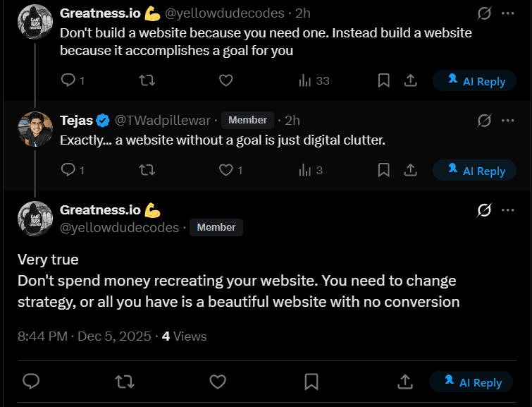Open more options on first Greatness.io tweet
The width and height of the screenshot is (532, 407).
507,13
